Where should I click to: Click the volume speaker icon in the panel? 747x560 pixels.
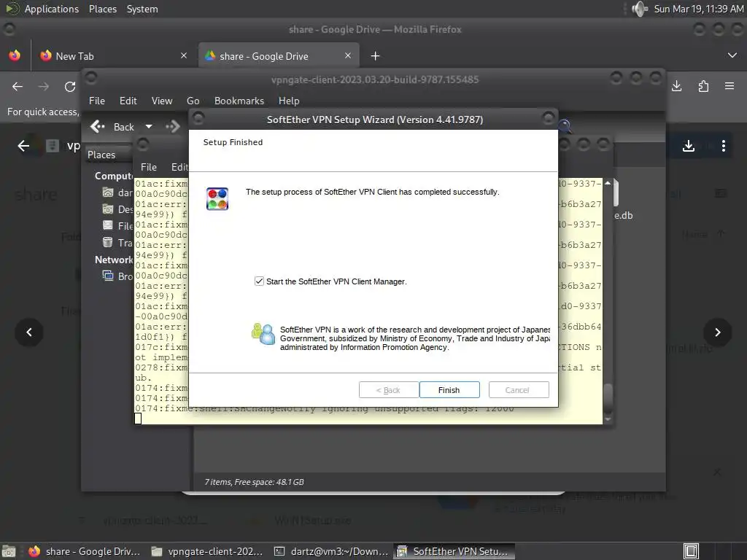pos(639,9)
